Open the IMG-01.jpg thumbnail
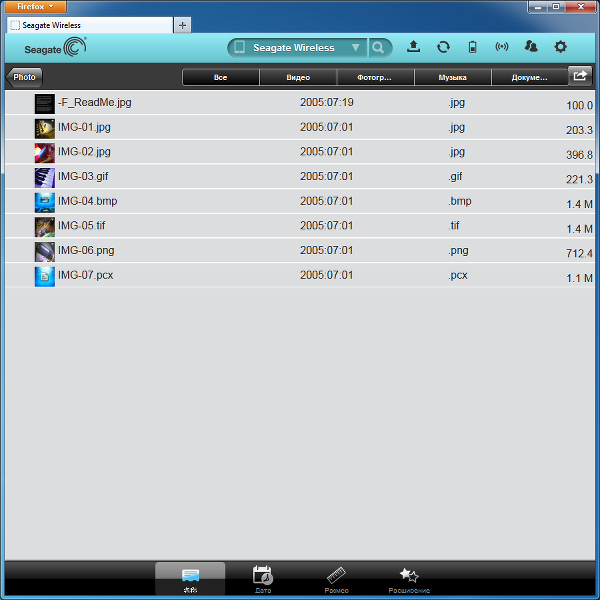The image size is (600, 600). (45, 129)
